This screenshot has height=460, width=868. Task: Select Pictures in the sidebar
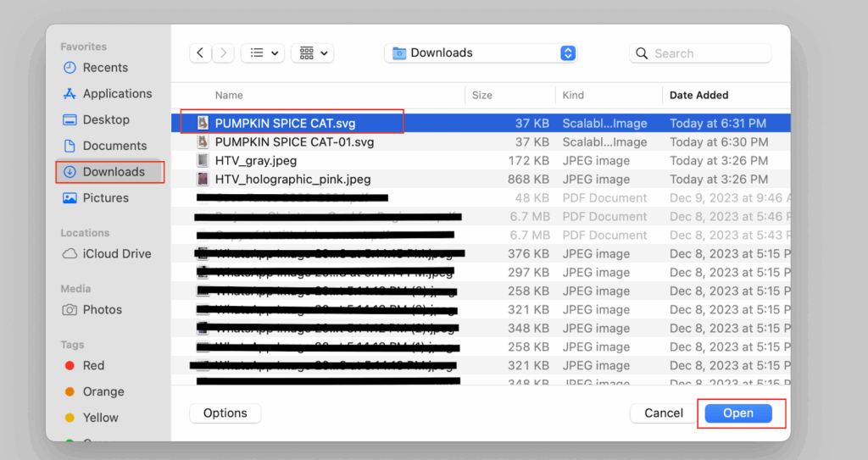[x=106, y=198]
